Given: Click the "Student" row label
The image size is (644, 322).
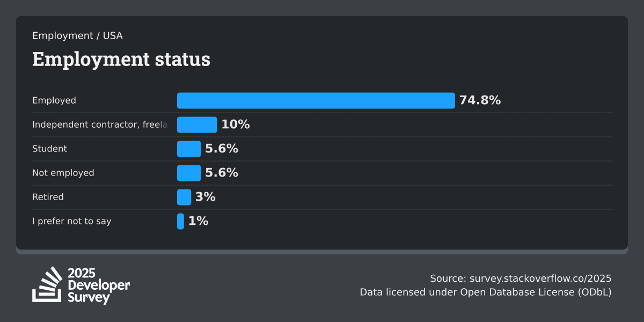Looking at the screenshot, I should (50, 149).
